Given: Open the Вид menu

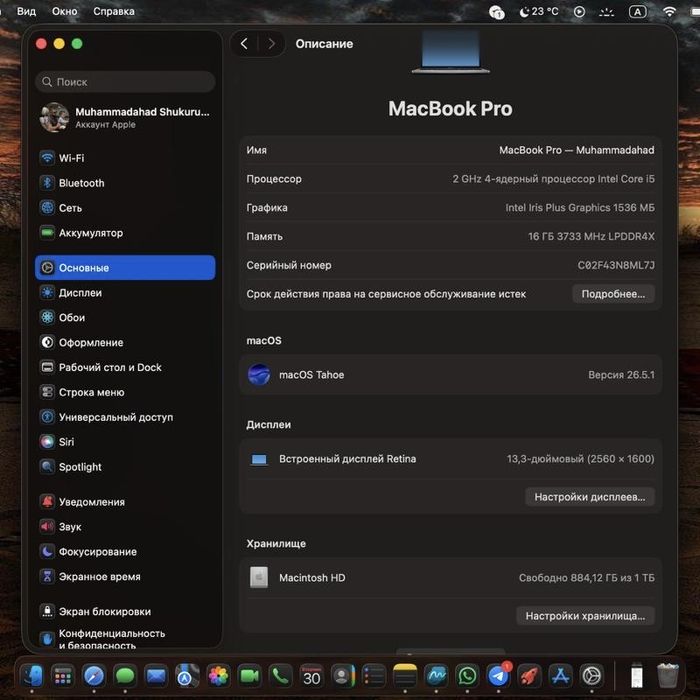Looking at the screenshot, I should [x=26, y=11].
